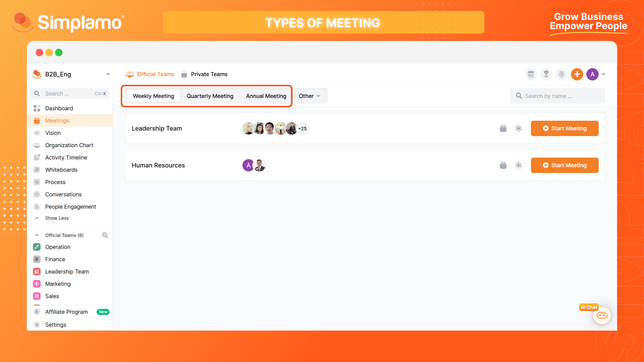This screenshot has height=362, width=644.
Task: Click the orange plus add button
Action: point(577,74)
